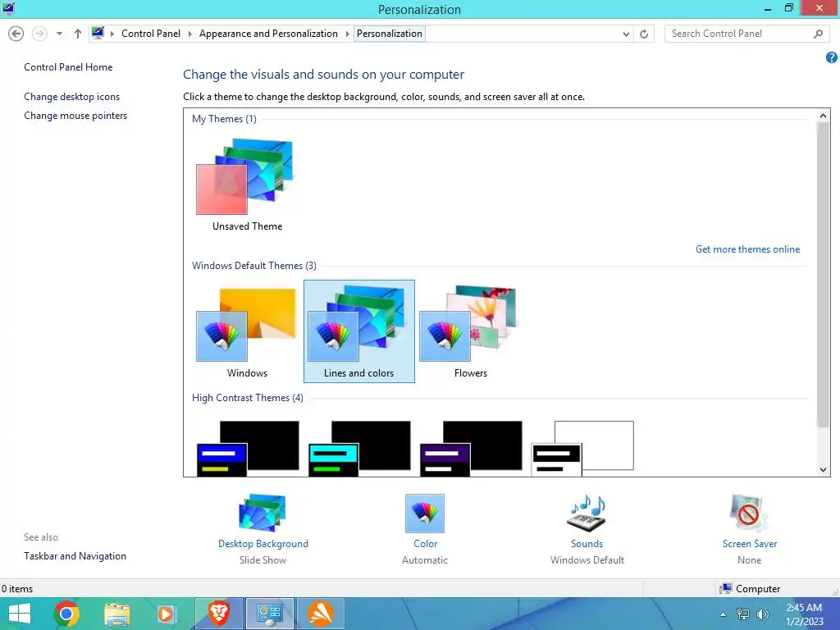Click the Screen Saver link text
Viewport: 840px width, 630px height.
point(750,544)
